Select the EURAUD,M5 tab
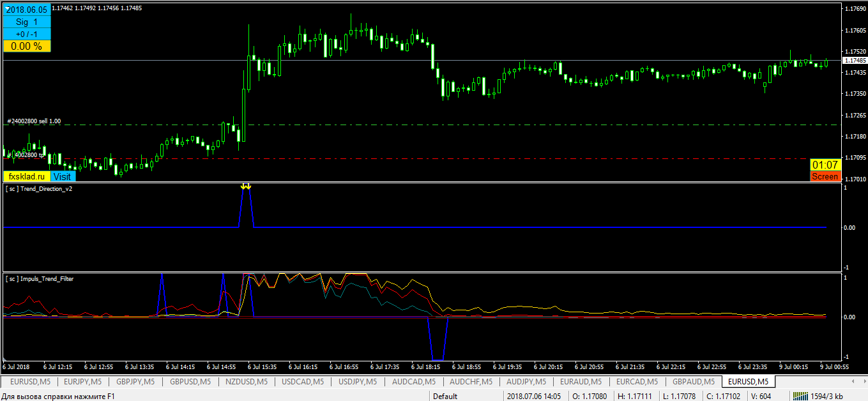This screenshot has width=868, height=401. click(x=581, y=382)
